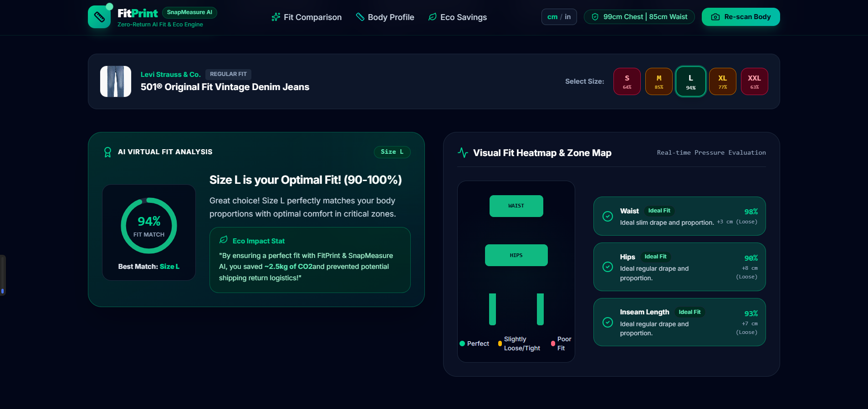Image resolution: width=868 pixels, height=409 pixels.
Task: Click the shield icon beside 99cm Chest
Action: coord(595,17)
